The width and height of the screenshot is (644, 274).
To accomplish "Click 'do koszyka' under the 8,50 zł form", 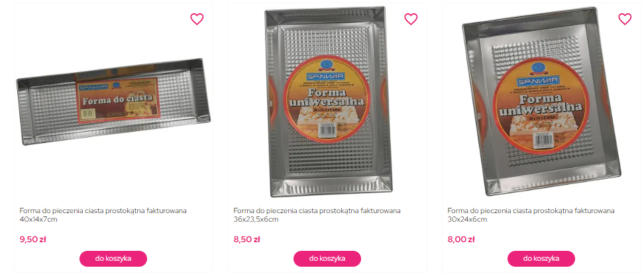I will 327,259.
